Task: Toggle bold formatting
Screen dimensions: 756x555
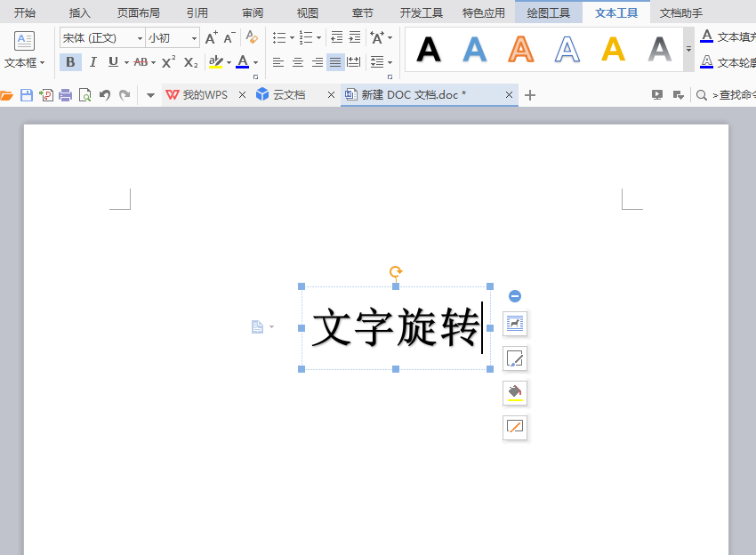Action: coord(70,62)
